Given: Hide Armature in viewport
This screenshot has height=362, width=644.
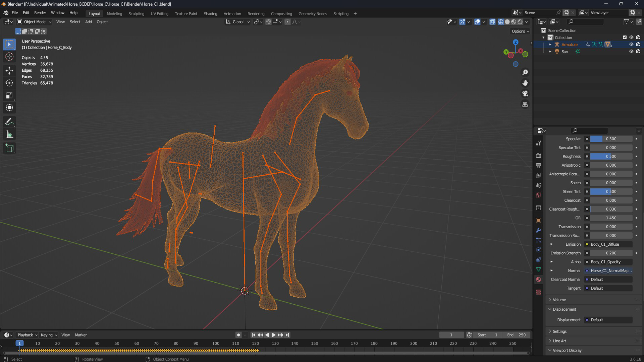Looking at the screenshot, I should (631, 44).
